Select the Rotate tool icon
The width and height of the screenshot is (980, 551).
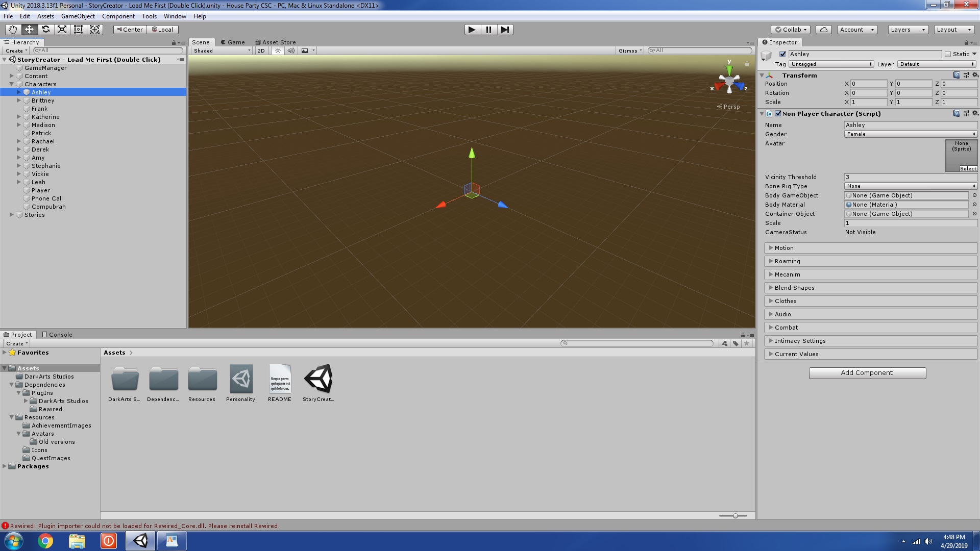tap(45, 30)
